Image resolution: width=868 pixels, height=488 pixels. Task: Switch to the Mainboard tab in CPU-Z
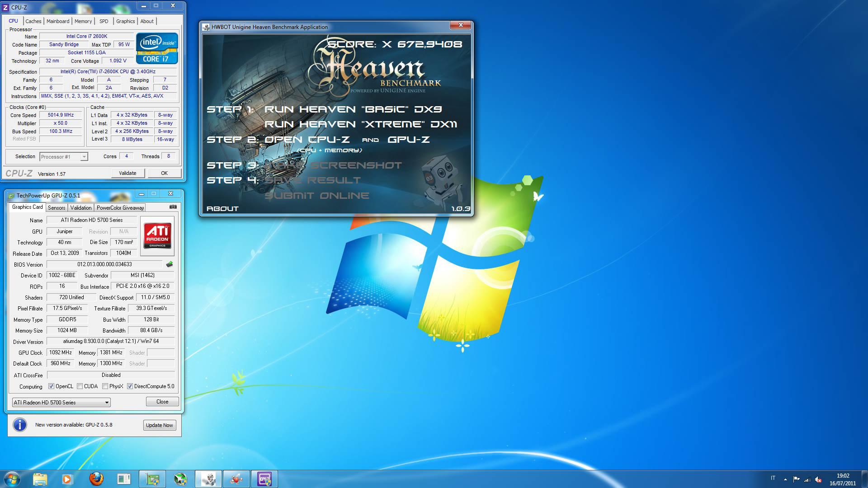point(58,21)
